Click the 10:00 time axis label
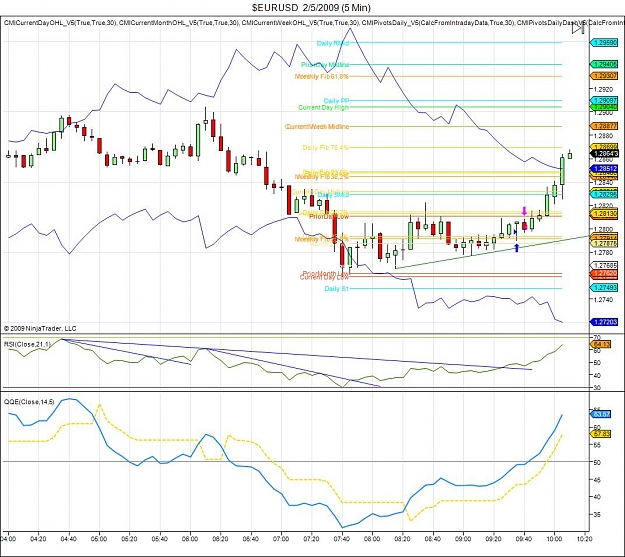This screenshot has height=557, width=625. [555, 539]
